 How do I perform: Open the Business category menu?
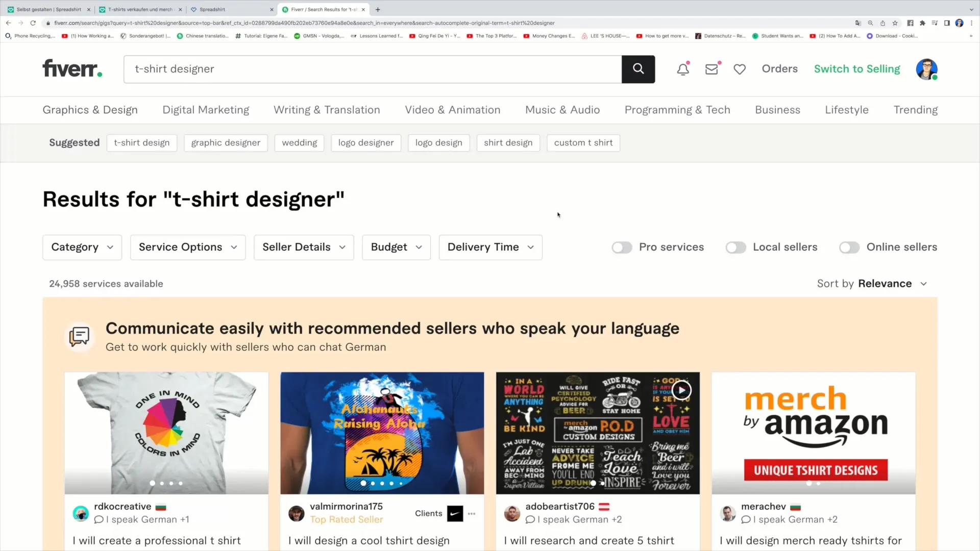point(777,110)
